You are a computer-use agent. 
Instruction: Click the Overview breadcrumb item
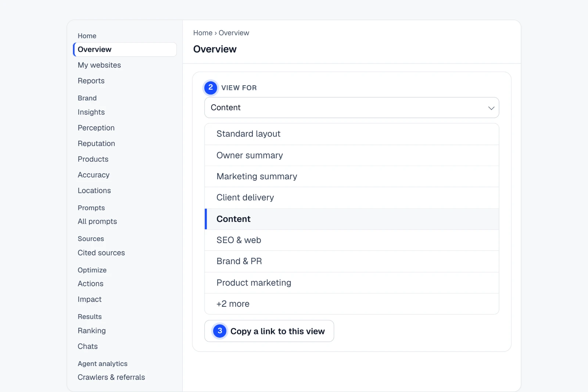point(234,33)
